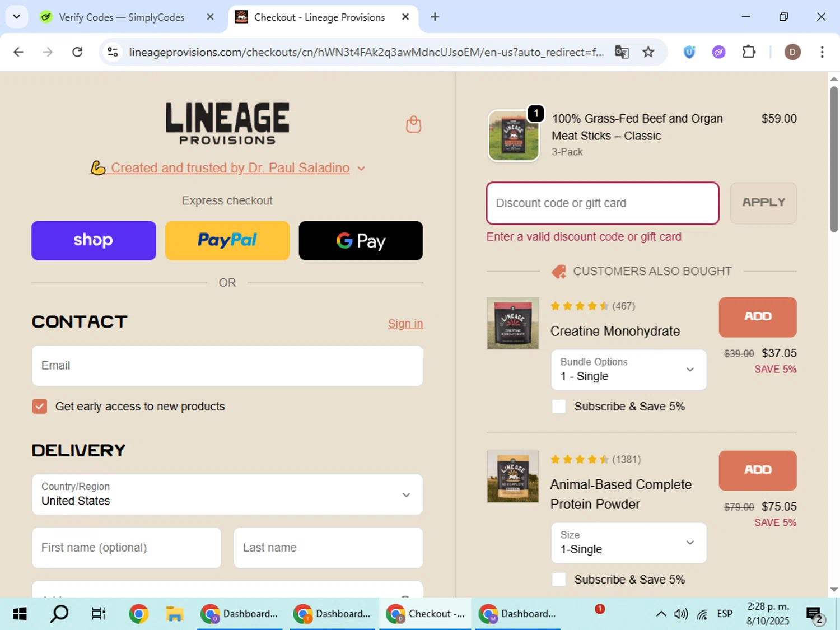Add Creatine Monohydrate to order
Image resolution: width=840 pixels, height=630 pixels.
[758, 317]
